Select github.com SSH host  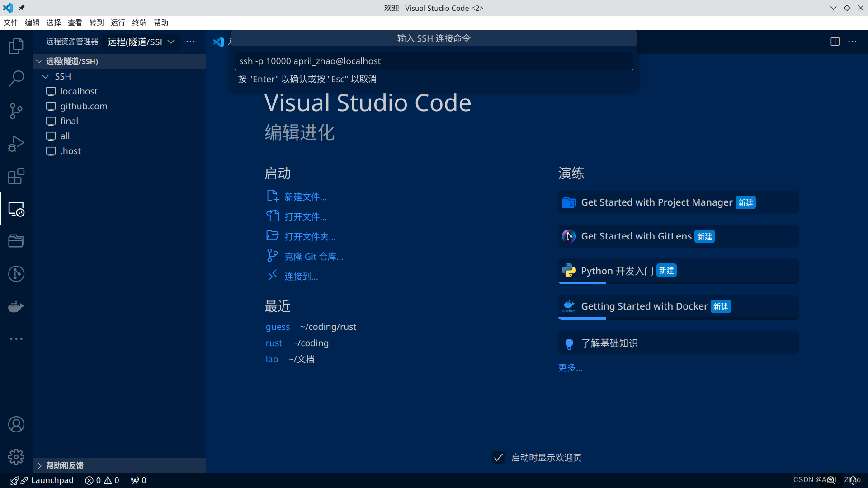tap(84, 106)
